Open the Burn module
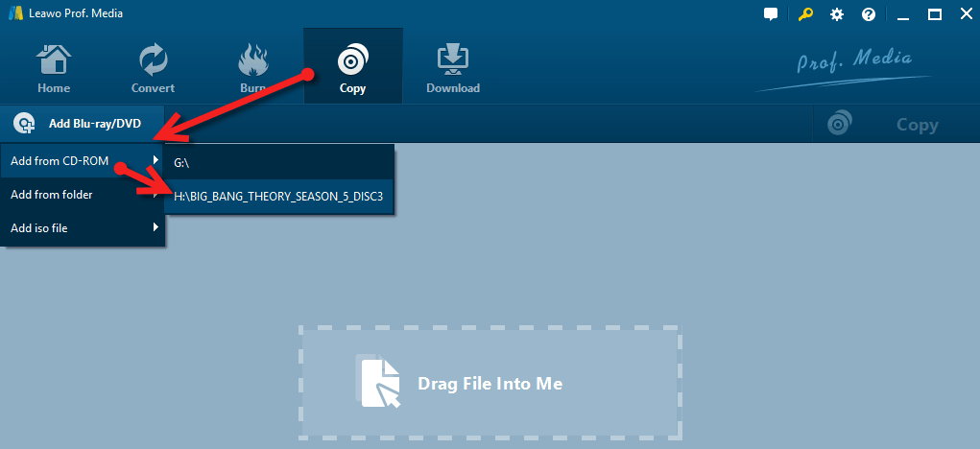980x449 pixels. [253, 66]
